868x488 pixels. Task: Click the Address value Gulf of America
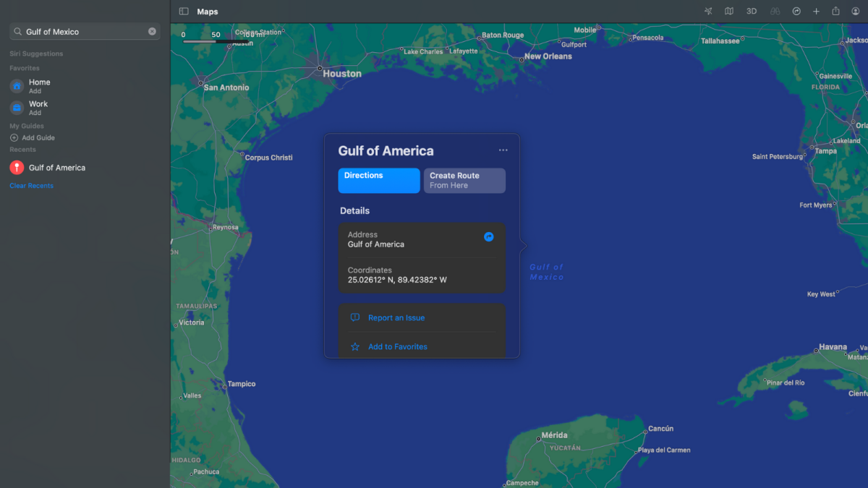(x=376, y=244)
